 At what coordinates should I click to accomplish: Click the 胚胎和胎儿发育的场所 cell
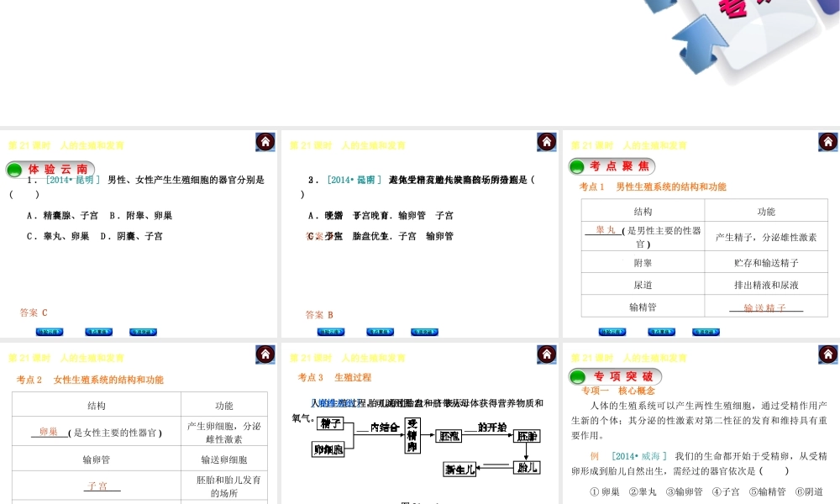tap(224, 486)
